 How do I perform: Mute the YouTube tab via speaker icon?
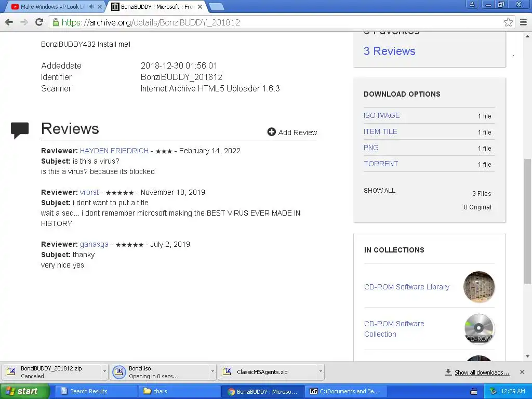tap(91, 6)
